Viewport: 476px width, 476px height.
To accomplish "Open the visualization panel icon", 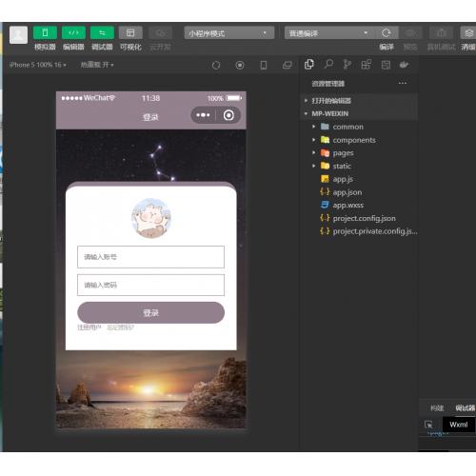I will click(130, 32).
